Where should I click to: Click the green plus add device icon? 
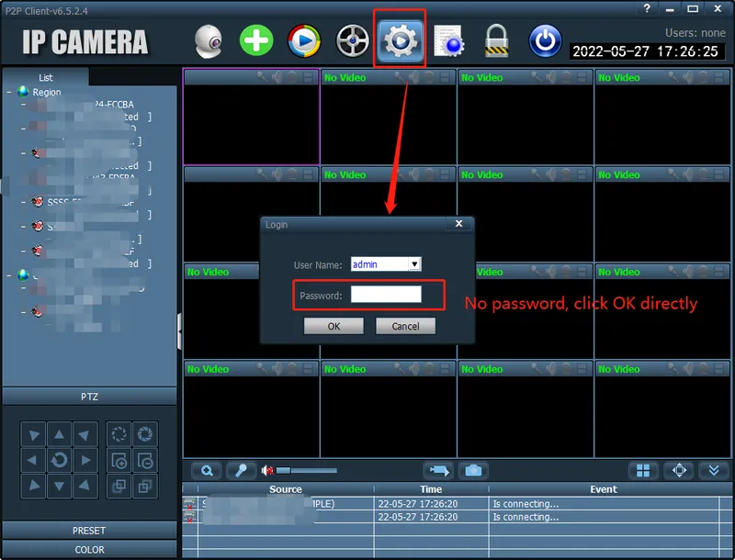pos(256,41)
